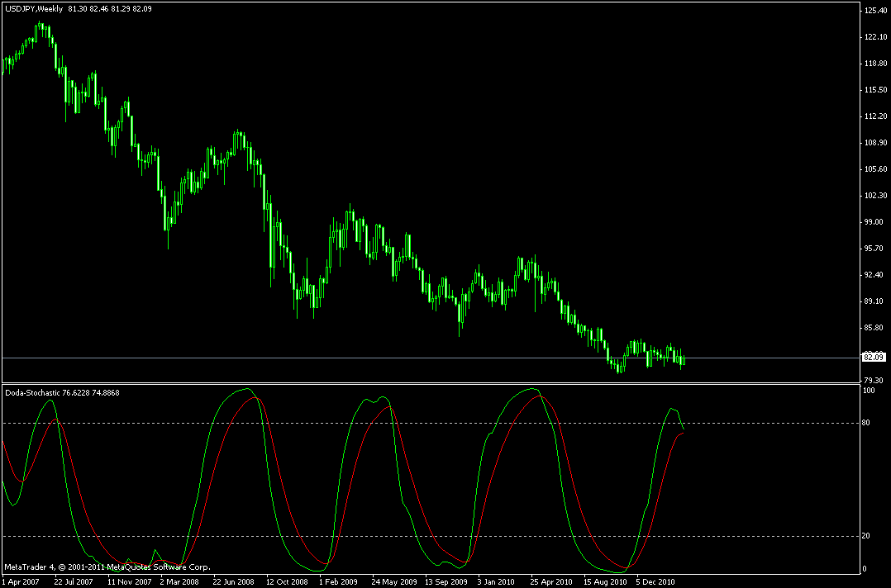Image resolution: width=891 pixels, height=588 pixels.
Task: Click the 11 Nov 2007 date label
Action: click(129, 581)
